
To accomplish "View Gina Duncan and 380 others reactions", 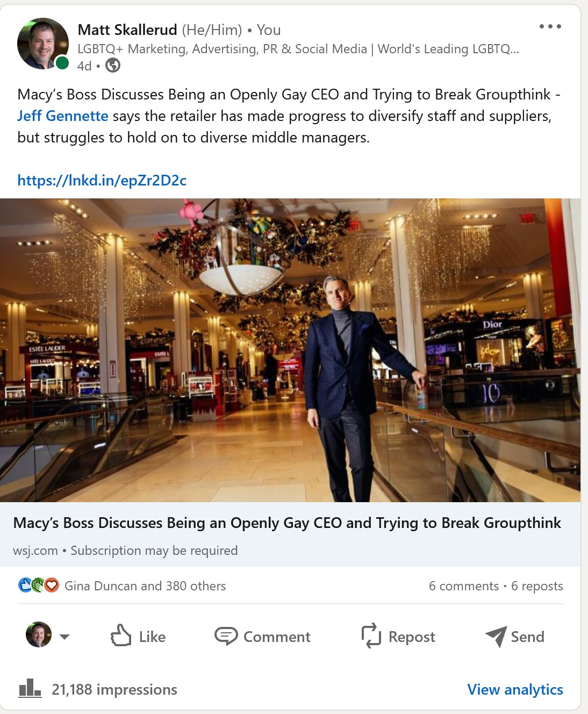I will pyautogui.click(x=145, y=586).
